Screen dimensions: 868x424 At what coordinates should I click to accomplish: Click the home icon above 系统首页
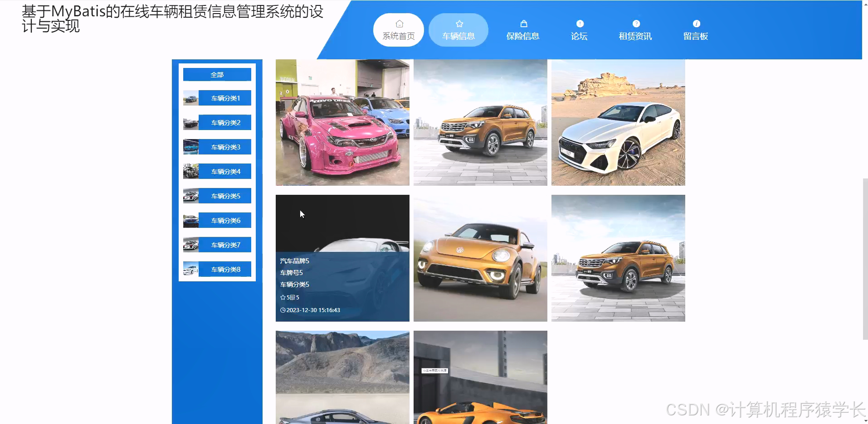click(399, 24)
